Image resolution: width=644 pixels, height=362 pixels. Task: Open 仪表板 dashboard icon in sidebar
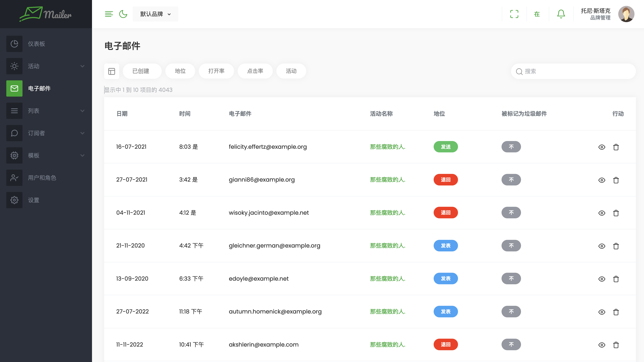coord(14,44)
